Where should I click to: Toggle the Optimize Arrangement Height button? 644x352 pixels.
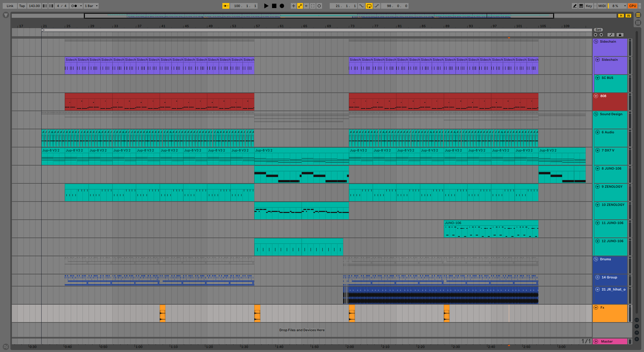tap(621, 16)
